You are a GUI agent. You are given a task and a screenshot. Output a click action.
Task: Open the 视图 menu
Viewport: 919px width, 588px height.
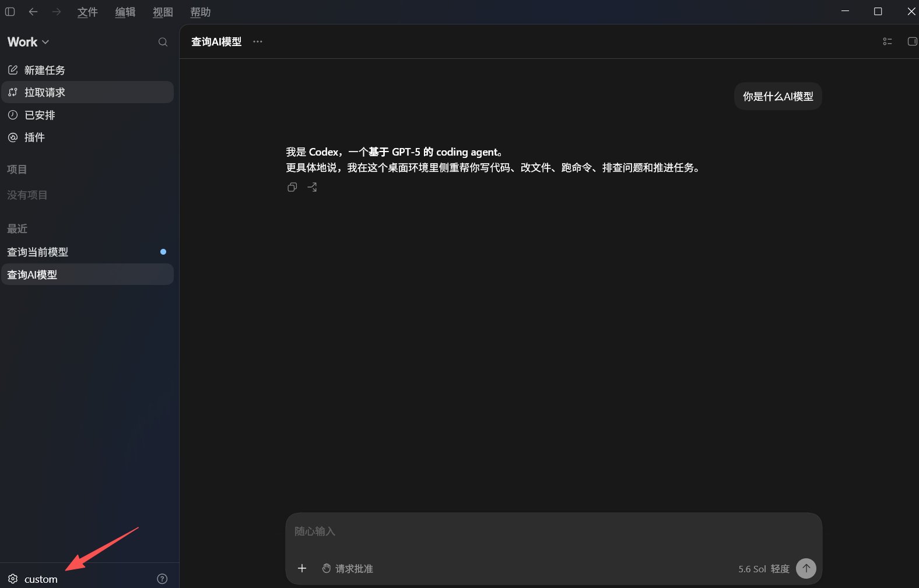click(x=163, y=12)
